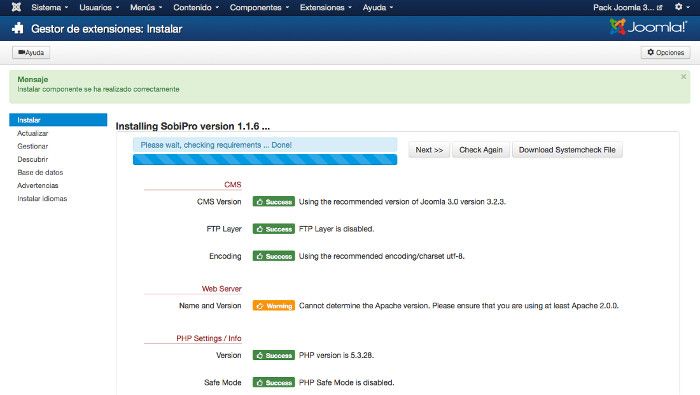Screen dimensions: 700x395
Task: Click the orange Warning badge for Name and Version
Action: [274, 306]
